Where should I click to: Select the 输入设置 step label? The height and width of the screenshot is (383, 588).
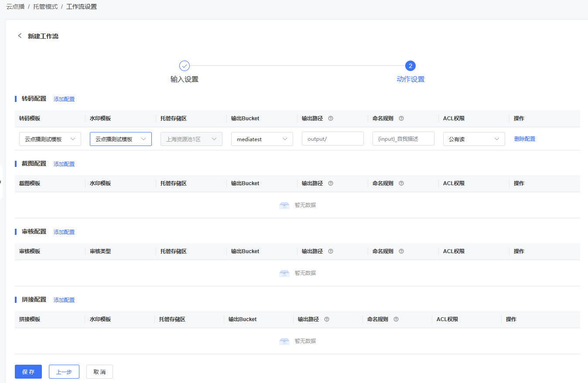pyautogui.click(x=185, y=79)
